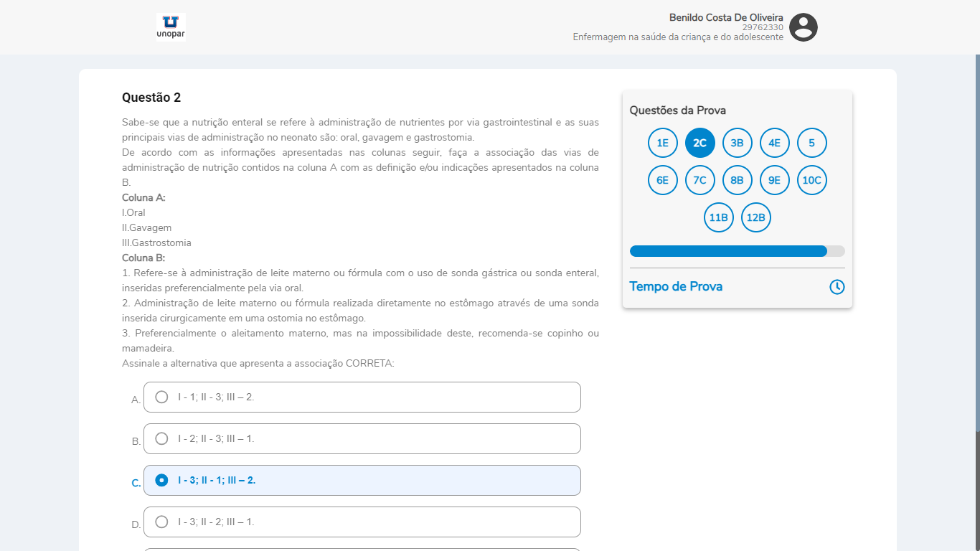Choose answer B: I-2; II-3; III-1
This screenshot has height=551, width=980.
pyautogui.click(x=162, y=438)
